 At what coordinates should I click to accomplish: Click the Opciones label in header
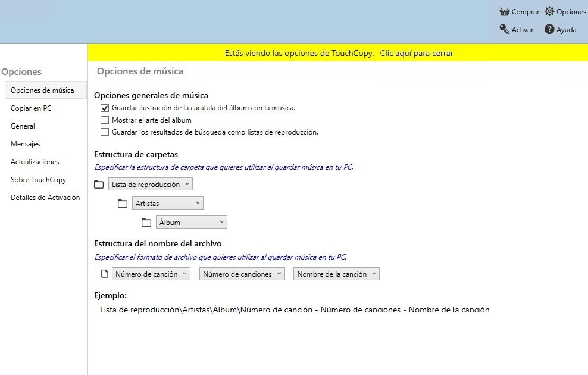tap(571, 12)
